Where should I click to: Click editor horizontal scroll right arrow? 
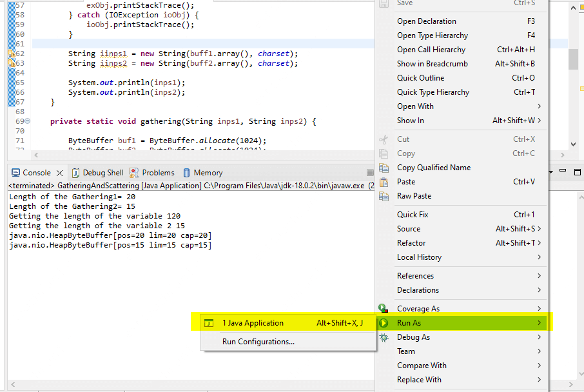[x=562, y=155]
